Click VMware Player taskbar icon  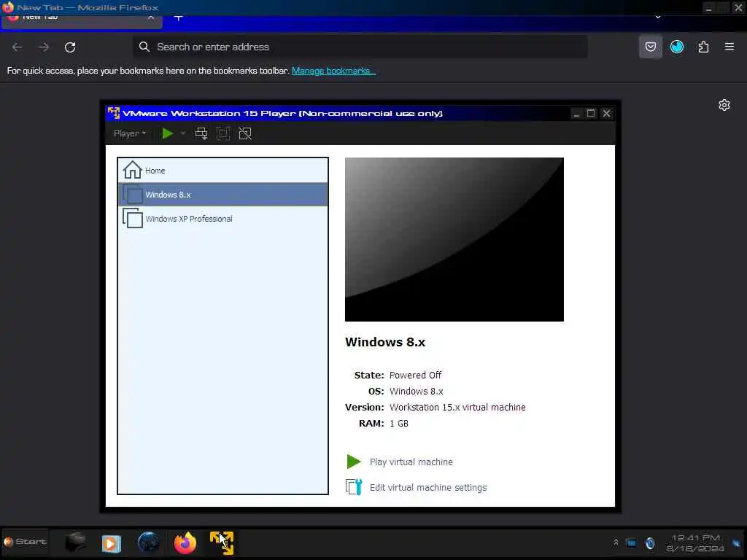pyautogui.click(x=222, y=542)
